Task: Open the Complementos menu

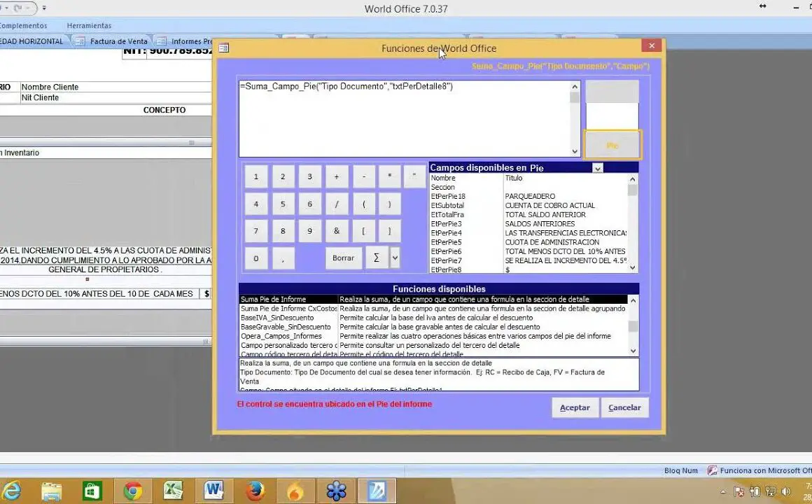Action: 23,25
